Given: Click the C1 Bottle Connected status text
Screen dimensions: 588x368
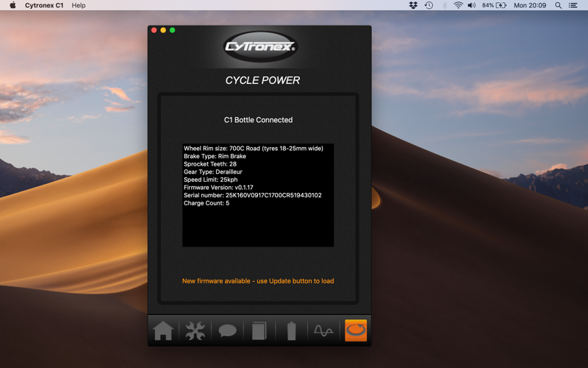Looking at the screenshot, I should tap(259, 120).
